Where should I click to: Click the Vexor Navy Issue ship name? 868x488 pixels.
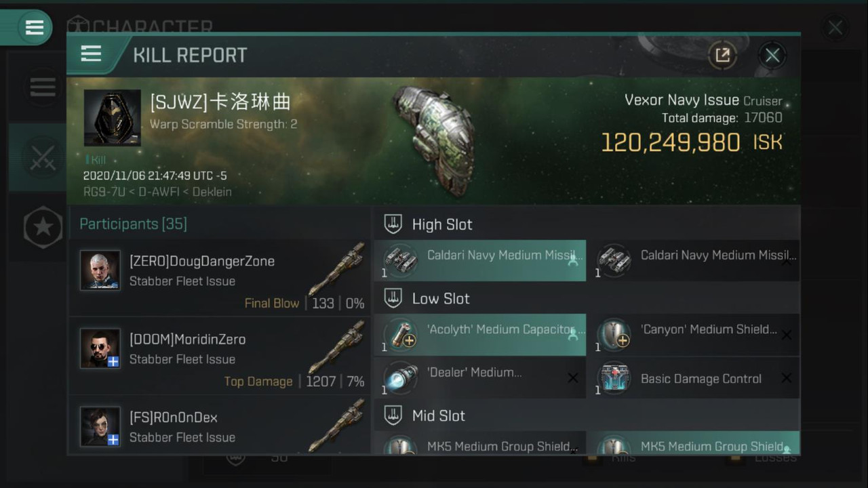682,100
